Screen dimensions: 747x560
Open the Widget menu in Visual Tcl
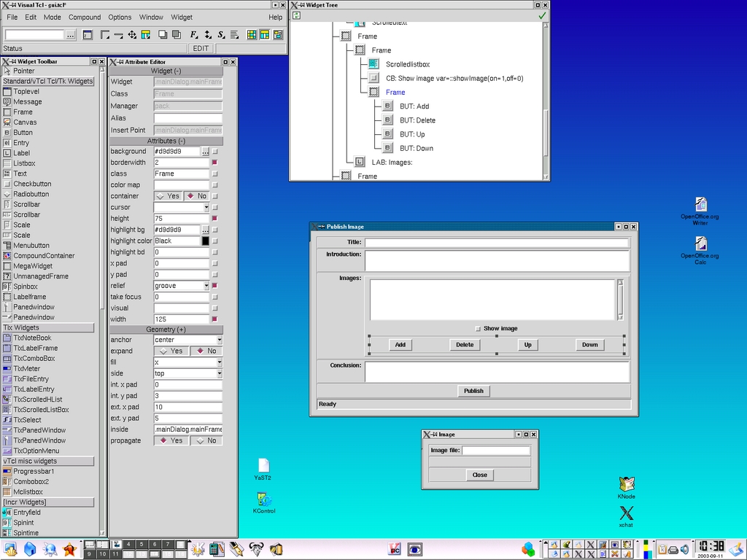pyautogui.click(x=181, y=17)
